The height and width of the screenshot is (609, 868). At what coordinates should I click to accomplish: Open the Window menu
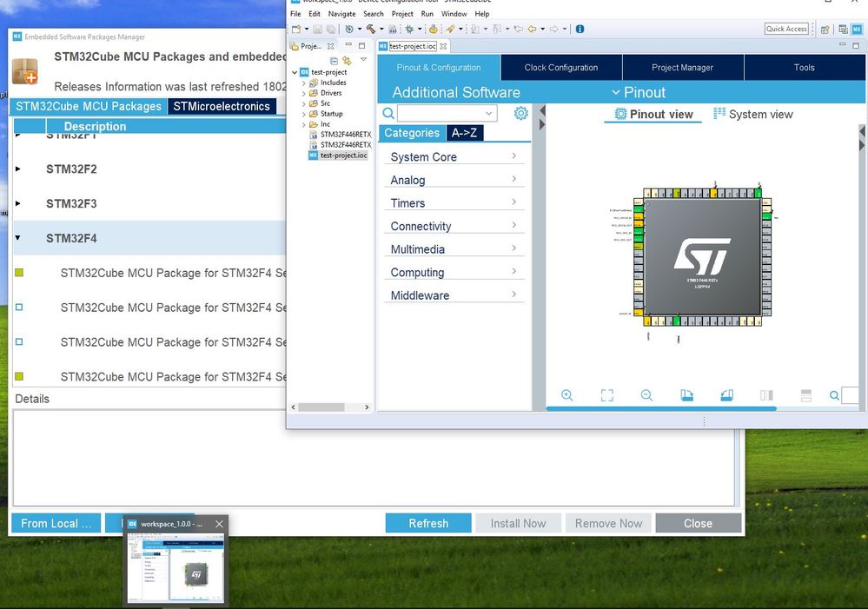point(454,14)
